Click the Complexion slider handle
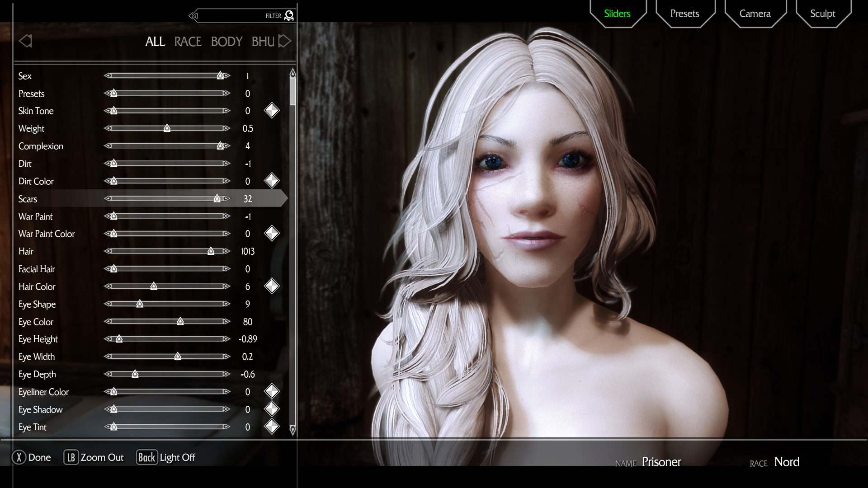This screenshot has height=488, width=868. (220, 145)
